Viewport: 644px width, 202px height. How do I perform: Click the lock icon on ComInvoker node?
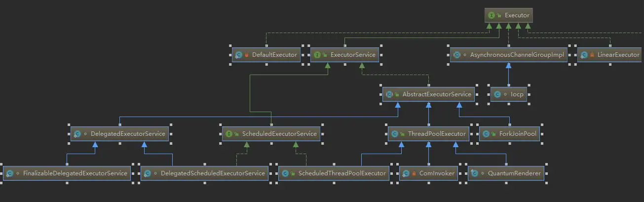(414, 173)
